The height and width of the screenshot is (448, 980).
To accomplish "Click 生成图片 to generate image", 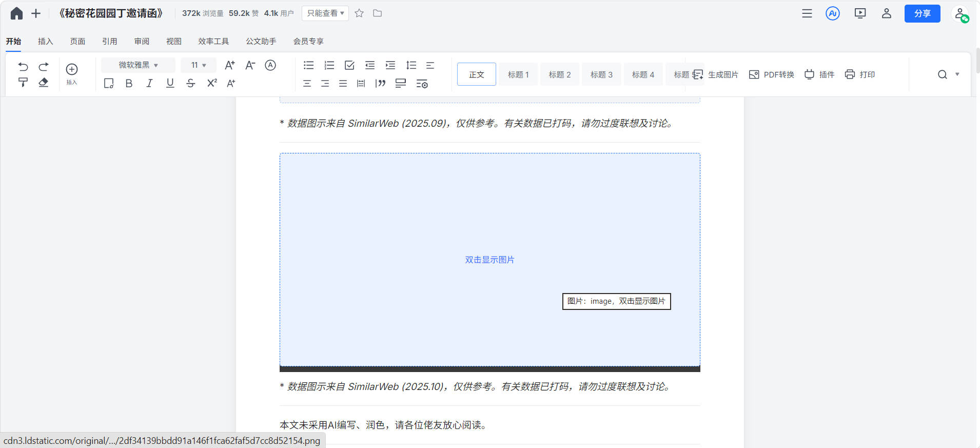I will pyautogui.click(x=715, y=74).
